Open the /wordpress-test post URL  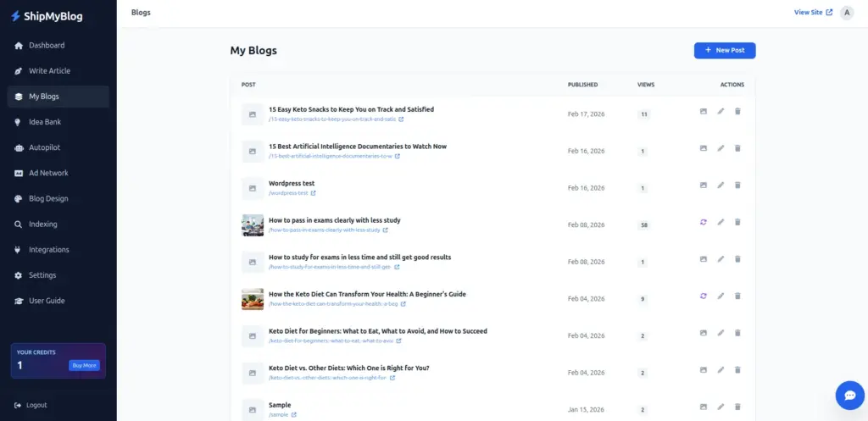292,193
